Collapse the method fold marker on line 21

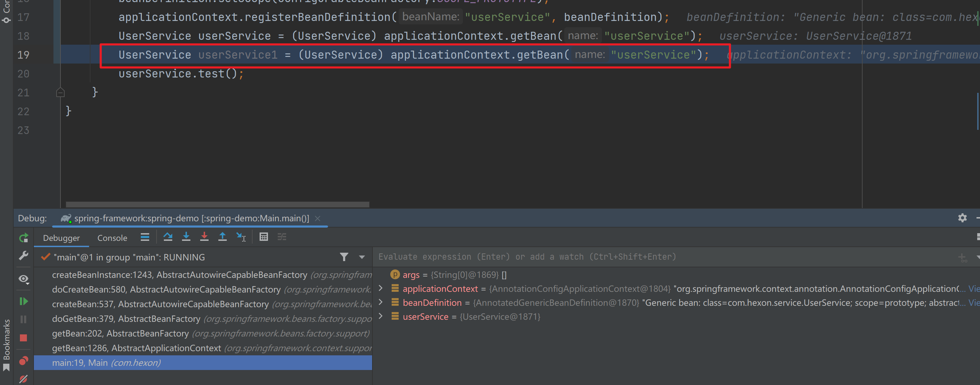[x=60, y=92]
